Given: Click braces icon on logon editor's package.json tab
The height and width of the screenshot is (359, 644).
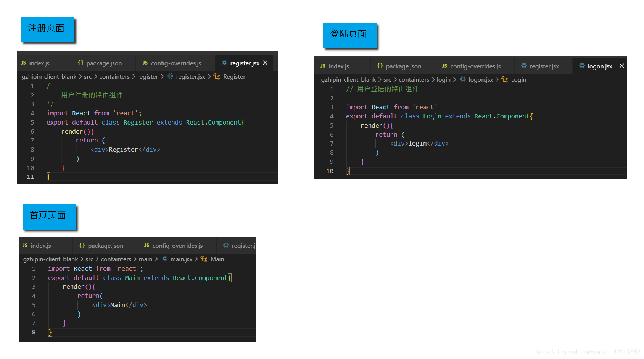Looking at the screenshot, I should pos(380,66).
